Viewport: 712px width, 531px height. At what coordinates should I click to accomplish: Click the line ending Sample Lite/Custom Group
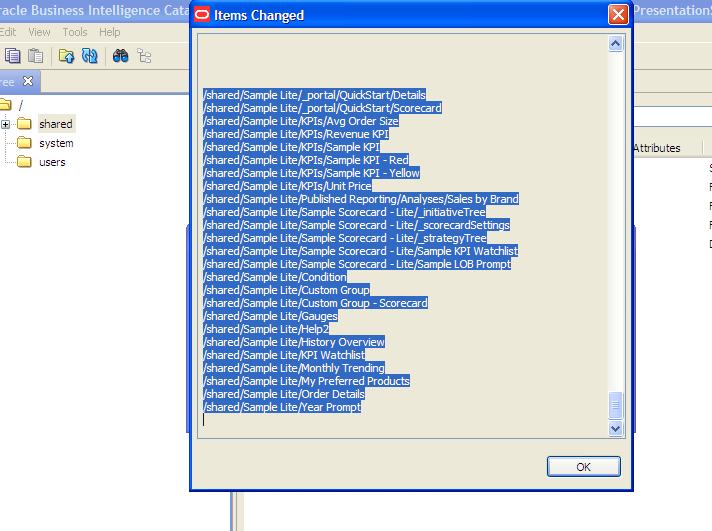tap(287, 290)
